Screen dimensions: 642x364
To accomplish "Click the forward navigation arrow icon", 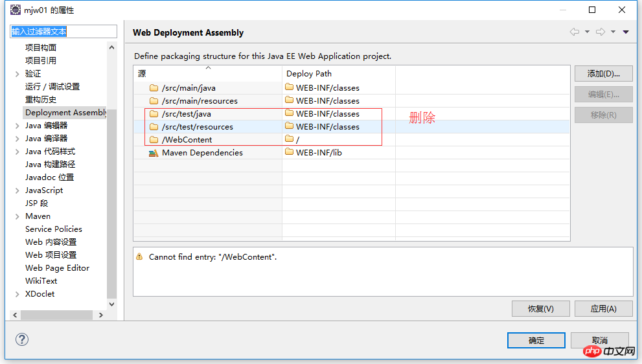I will pos(600,32).
